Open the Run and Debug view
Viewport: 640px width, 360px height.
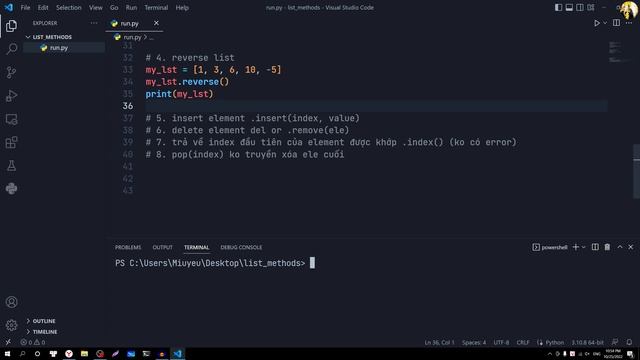[11, 96]
